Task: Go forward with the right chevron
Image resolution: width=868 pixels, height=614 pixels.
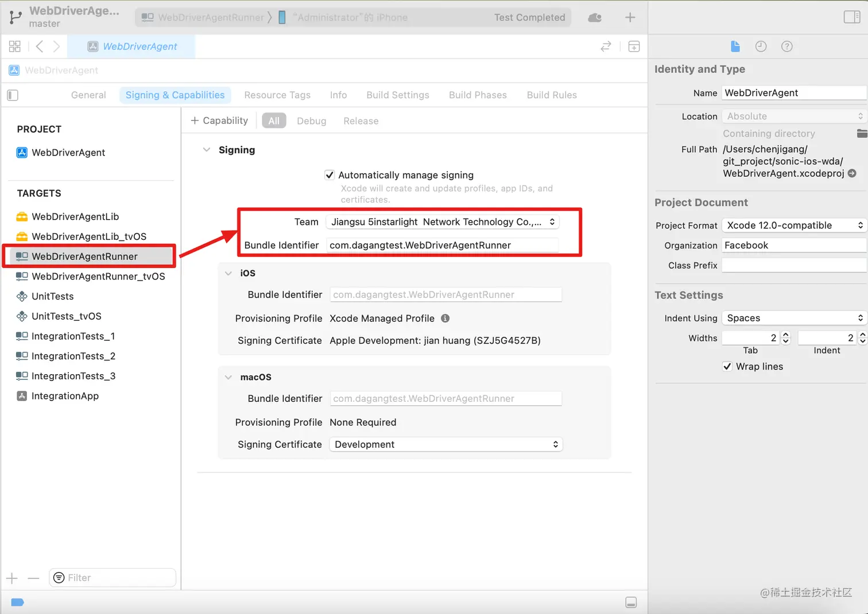Action: click(x=56, y=46)
